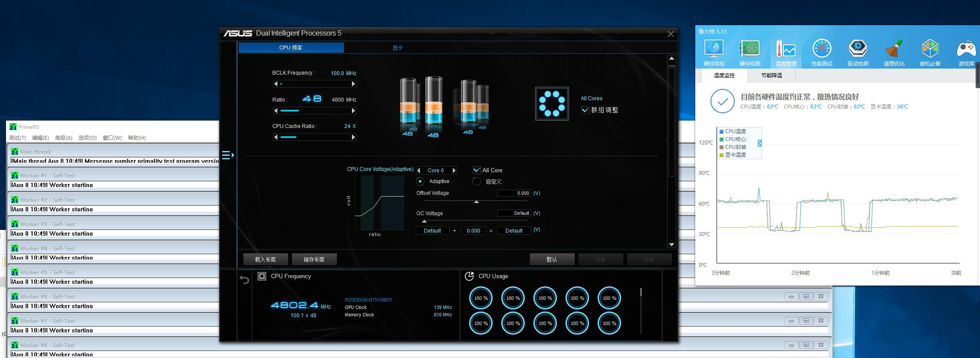Click the OC Voltage slider handle
This screenshot has width=980, height=358.
[424, 221]
